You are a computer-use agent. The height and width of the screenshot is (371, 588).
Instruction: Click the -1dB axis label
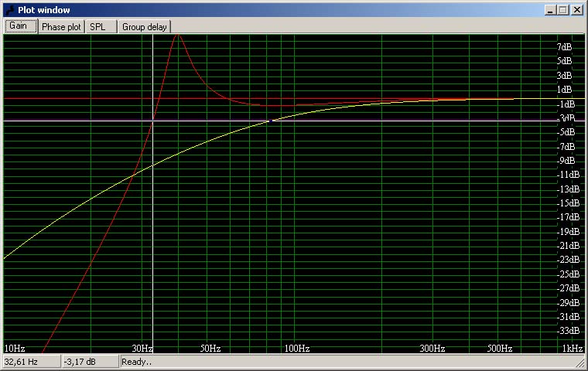566,104
